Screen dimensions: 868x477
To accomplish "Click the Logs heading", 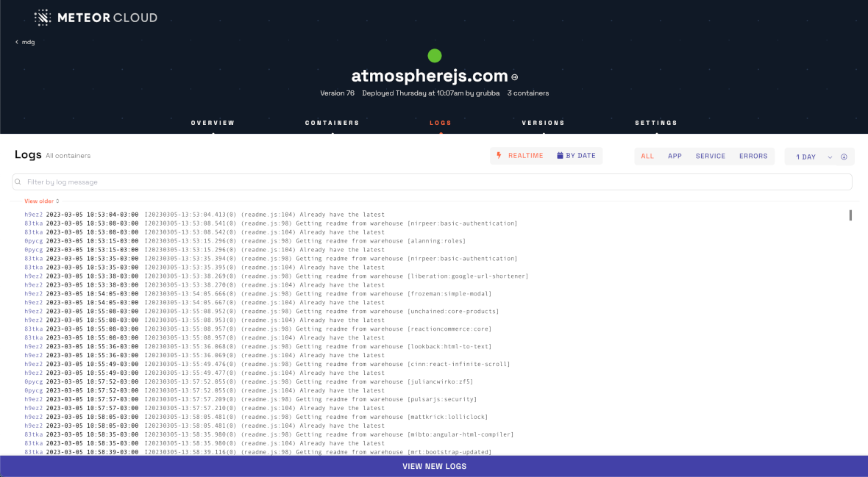I will (x=28, y=155).
